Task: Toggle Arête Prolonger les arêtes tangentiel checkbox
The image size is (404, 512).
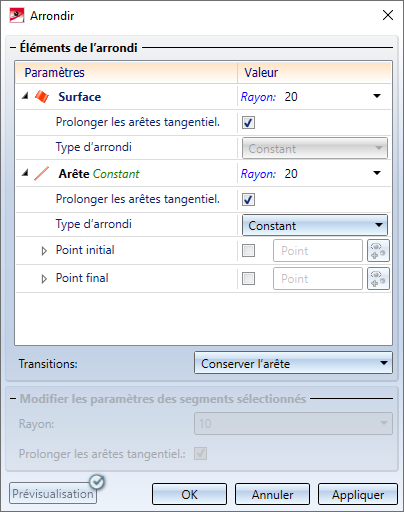Action: (248, 200)
